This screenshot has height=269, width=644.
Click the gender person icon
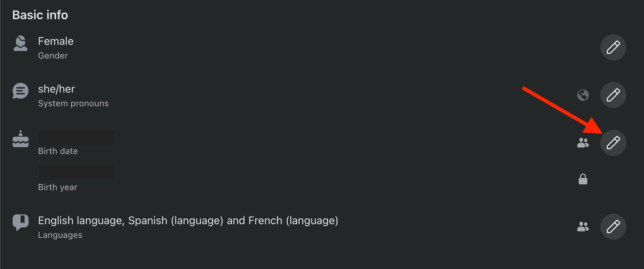click(x=21, y=44)
